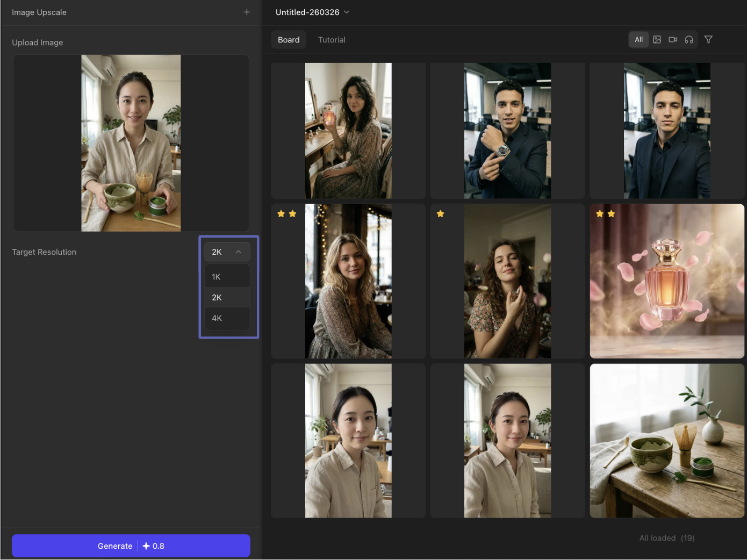Screen dimensions: 747x560
Task: Open the matcha tea set table thumbnail
Action: click(x=667, y=441)
